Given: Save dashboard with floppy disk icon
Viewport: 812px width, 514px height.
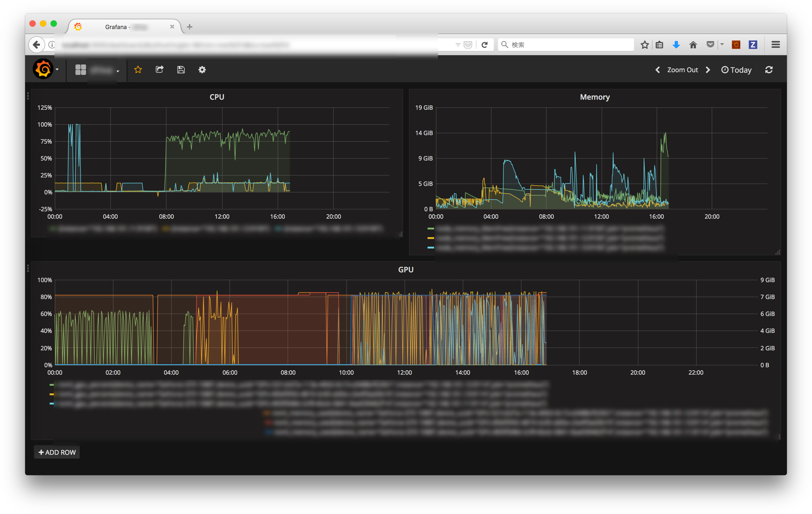Looking at the screenshot, I should (x=181, y=70).
